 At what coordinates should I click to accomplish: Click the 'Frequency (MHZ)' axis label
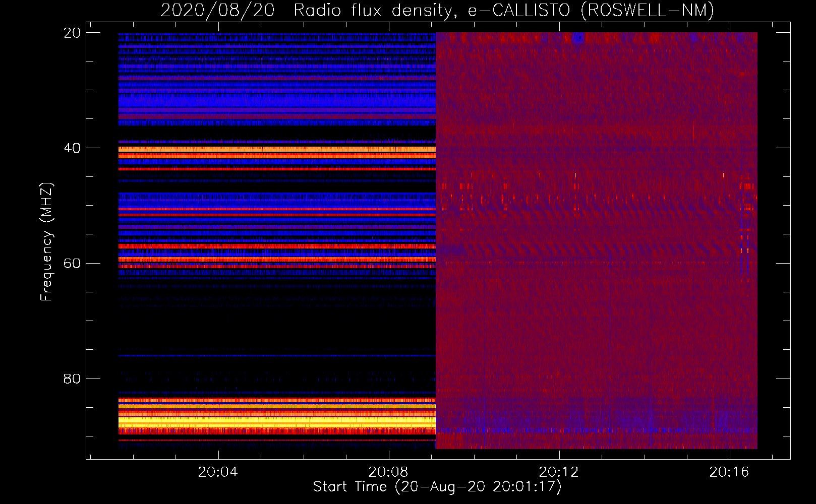46,242
